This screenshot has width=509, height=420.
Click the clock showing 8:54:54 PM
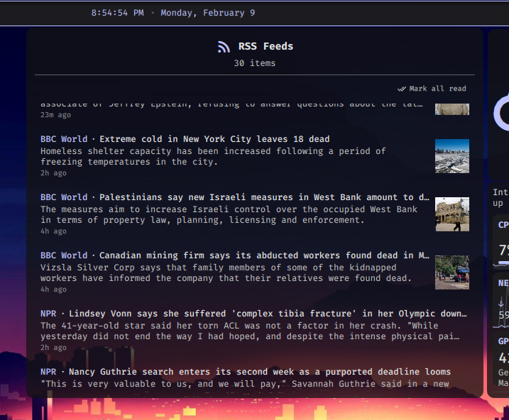[x=117, y=13]
